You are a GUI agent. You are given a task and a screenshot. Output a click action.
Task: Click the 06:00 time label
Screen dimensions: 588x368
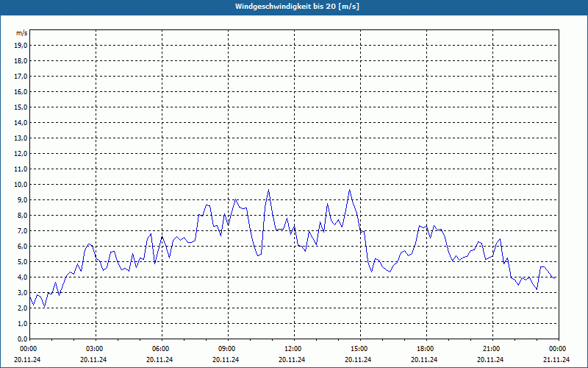(x=162, y=349)
